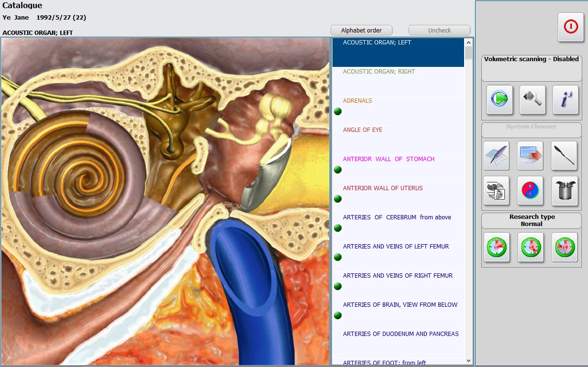Screen dimensions: 588x367
Task: Click the Alphabet order button
Action: click(x=361, y=30)
